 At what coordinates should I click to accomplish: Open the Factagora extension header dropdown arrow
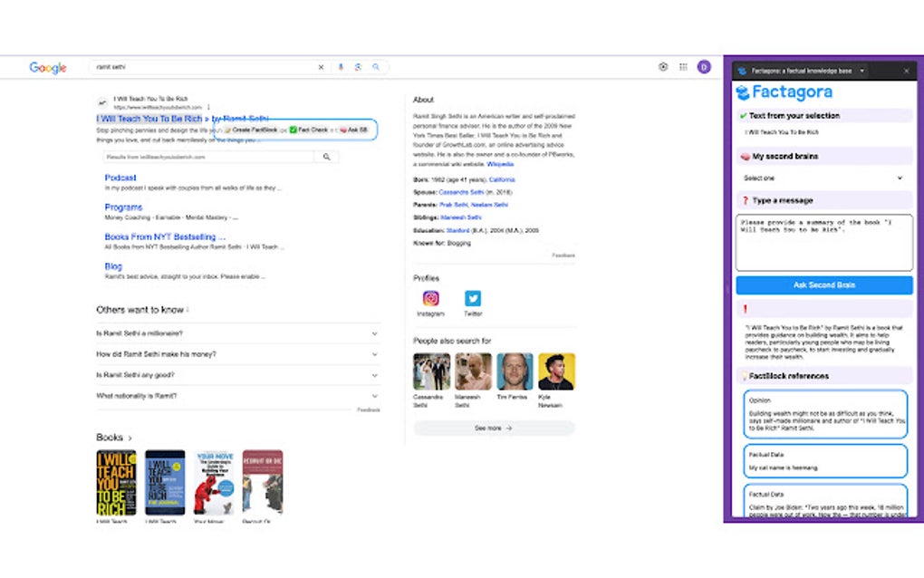pyautogui.click(x=861, y=71)
